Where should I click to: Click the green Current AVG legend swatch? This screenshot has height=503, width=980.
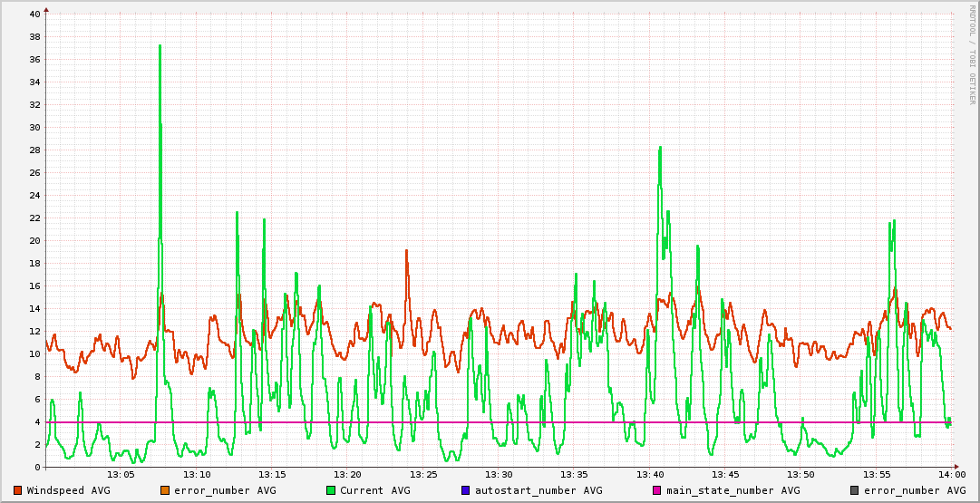(x=331, y=490)
